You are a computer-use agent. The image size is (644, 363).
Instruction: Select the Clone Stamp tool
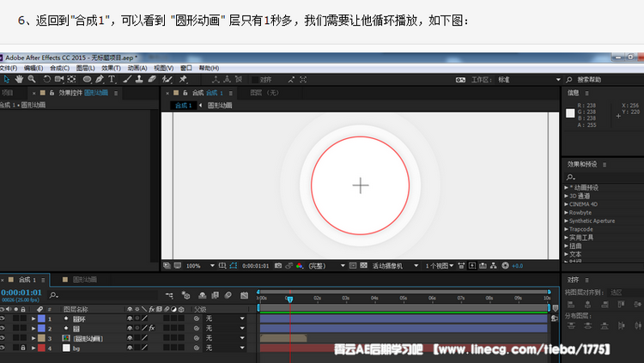point(139,79)
